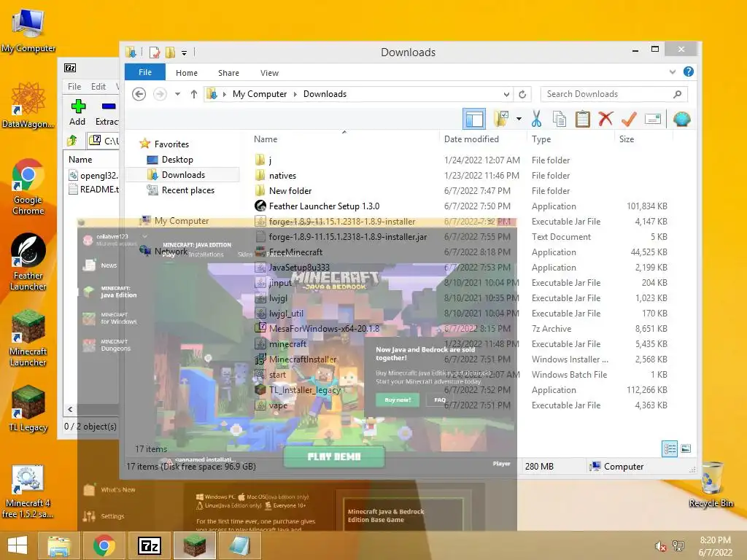Click the Forward navigation arrow

pyautogui.click(x=160, y=94)
